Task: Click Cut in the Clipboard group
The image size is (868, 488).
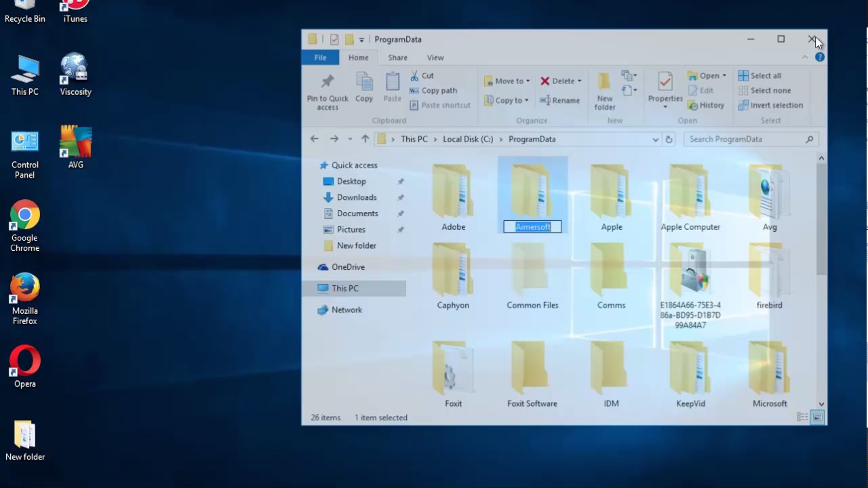Action: (x=422, y=76)
